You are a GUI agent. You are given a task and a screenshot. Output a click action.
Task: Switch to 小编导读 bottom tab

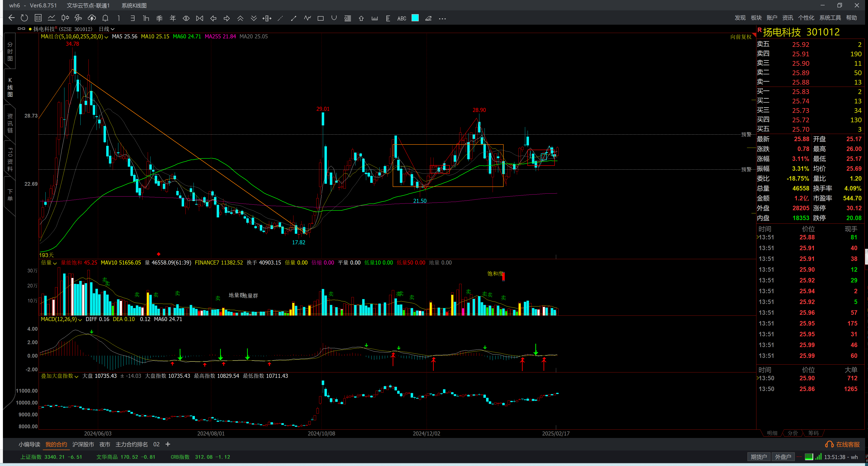point(29,444)
